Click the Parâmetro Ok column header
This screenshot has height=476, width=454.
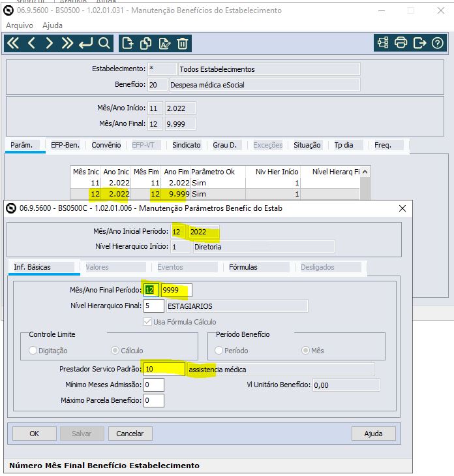click(218, 172)
